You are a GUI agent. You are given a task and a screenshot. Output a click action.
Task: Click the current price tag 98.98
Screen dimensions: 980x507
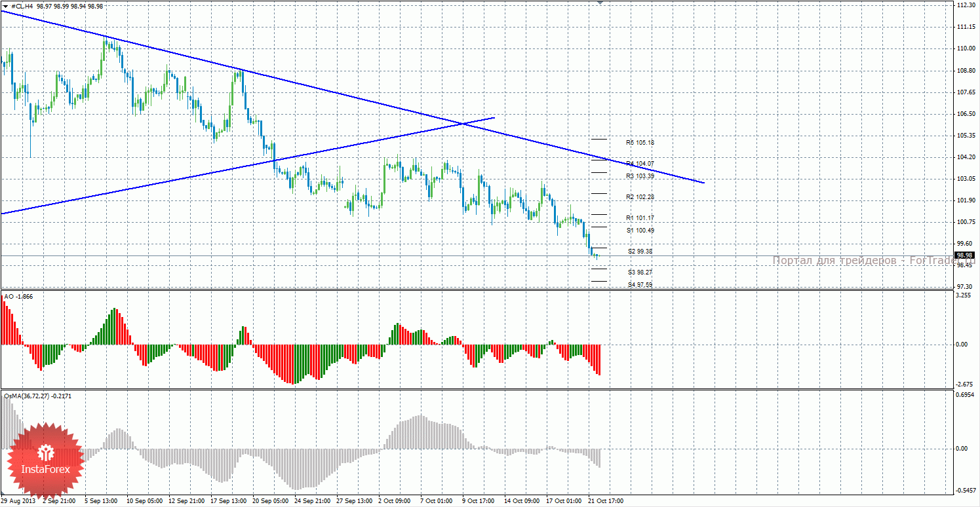pyautogui.click(x=964, y=255)
